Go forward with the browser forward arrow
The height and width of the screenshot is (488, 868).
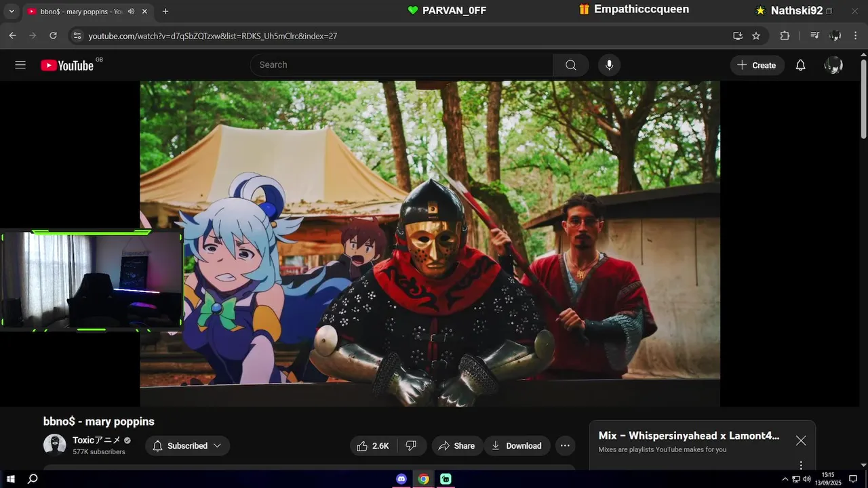click(33, 35)
